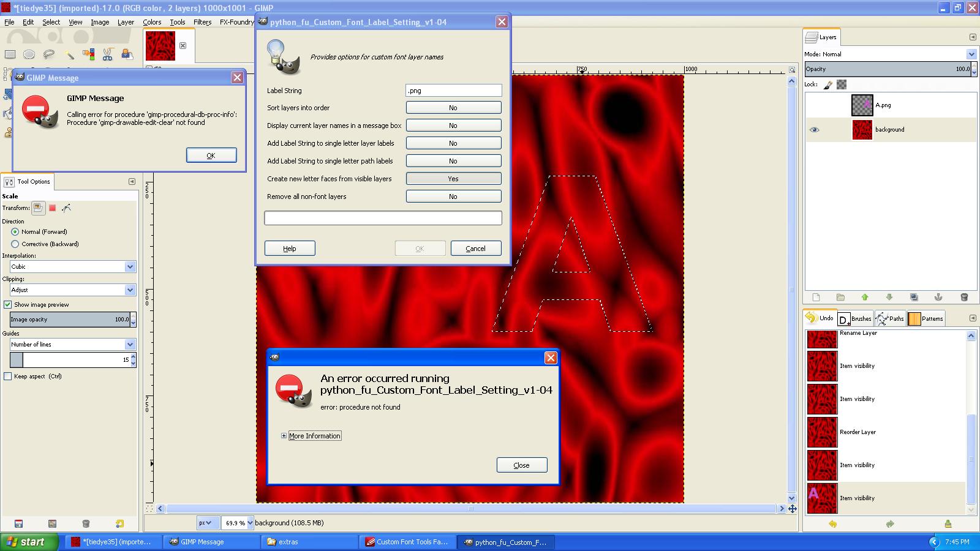Raise the layer with green up arrow
Screen dimensions: 980x551
(865, 298)
